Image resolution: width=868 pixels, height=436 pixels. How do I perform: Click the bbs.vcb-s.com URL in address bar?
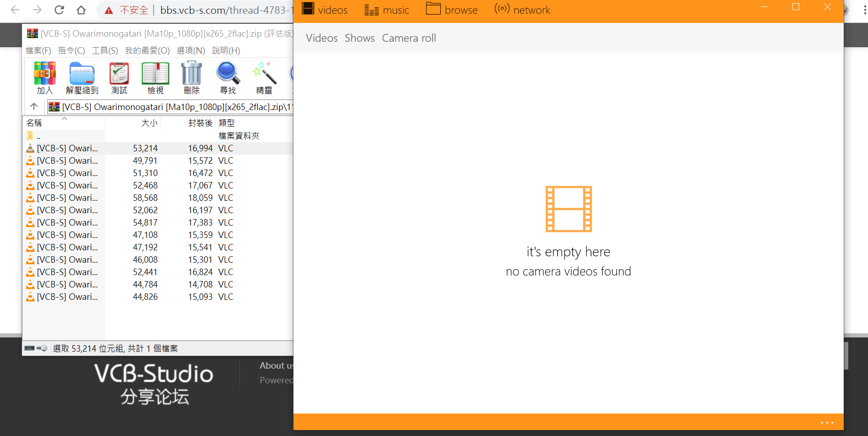click(227, 10)
